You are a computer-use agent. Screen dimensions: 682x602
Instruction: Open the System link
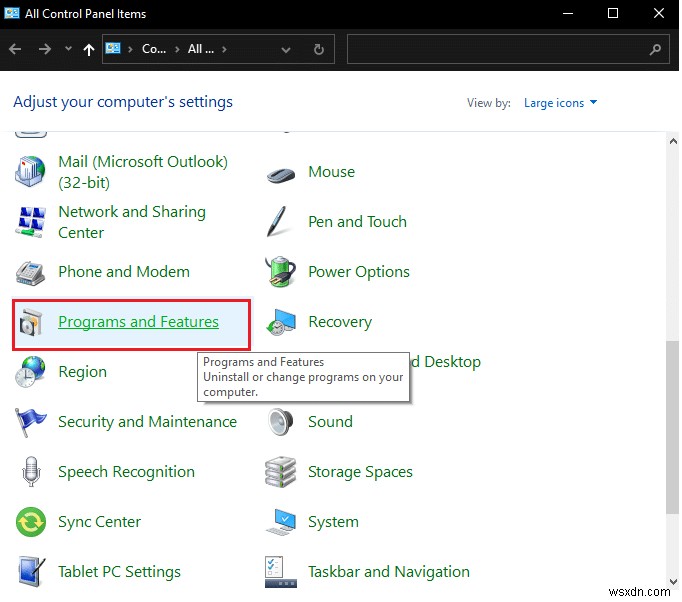(x=333, y=522)
